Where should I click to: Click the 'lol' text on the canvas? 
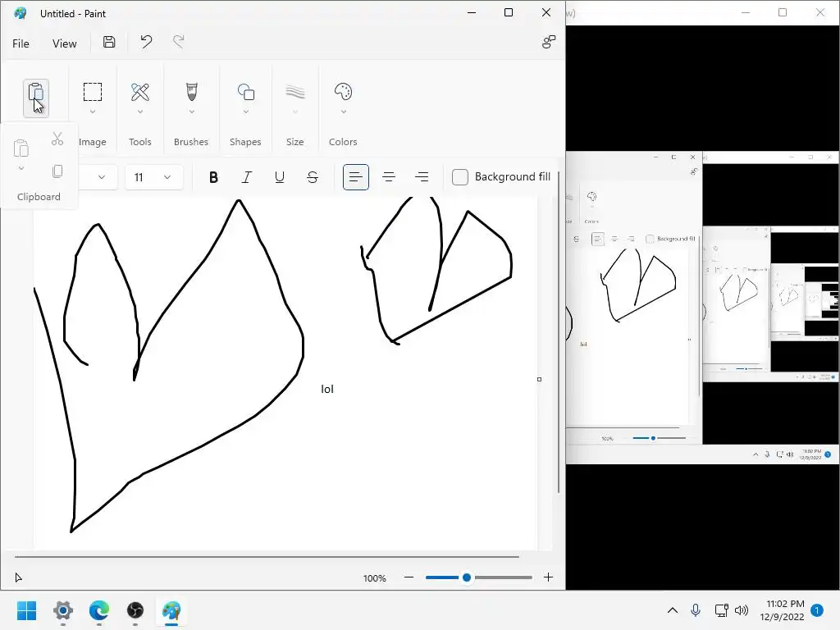point(327,389)
